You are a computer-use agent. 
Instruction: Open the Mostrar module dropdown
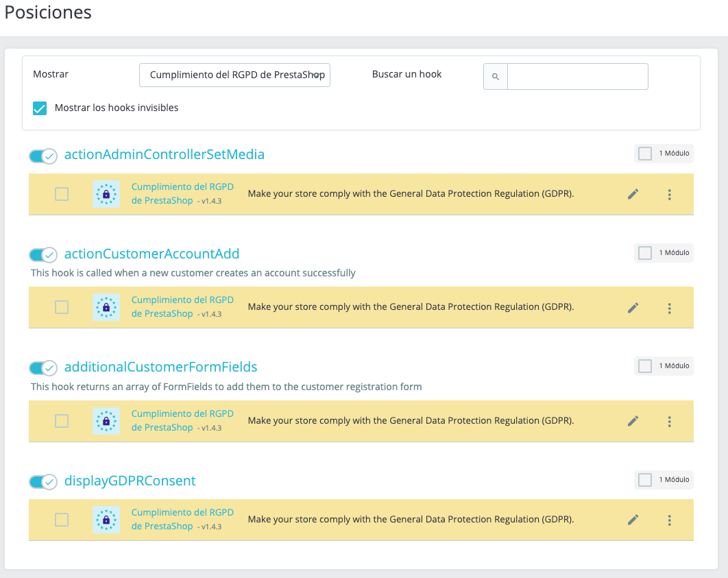coord(234,75)
